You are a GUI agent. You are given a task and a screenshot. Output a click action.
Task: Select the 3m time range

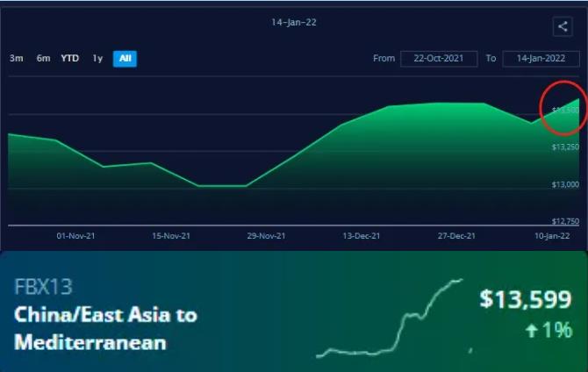coord(16,59)
